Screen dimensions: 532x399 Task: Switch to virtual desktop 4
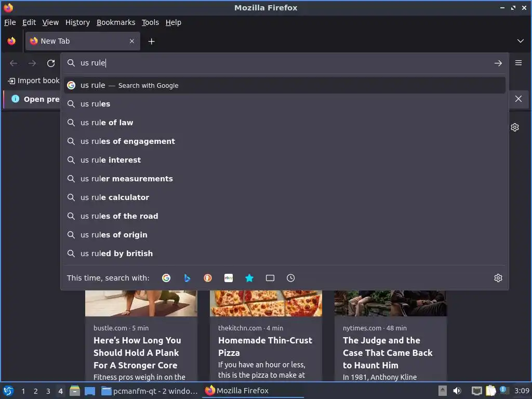click(x=60, y=391)
